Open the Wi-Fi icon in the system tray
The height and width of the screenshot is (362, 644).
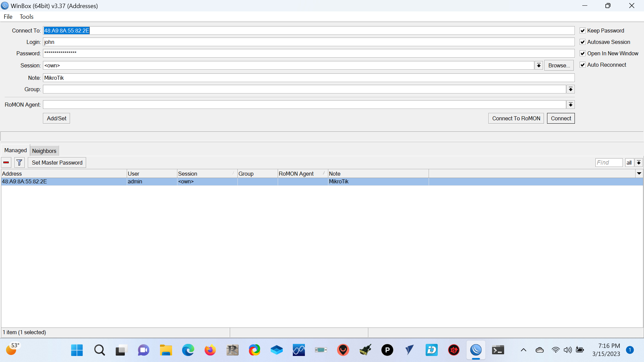coord(556,350)
